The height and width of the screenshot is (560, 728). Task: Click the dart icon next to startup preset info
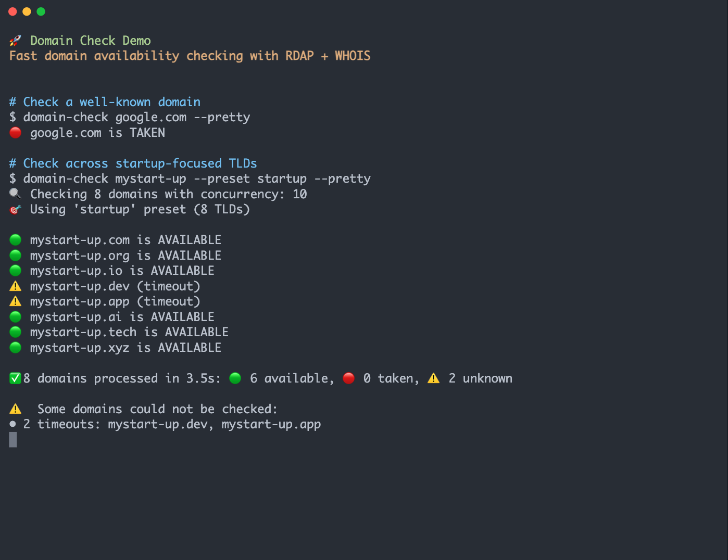(15, 209)
